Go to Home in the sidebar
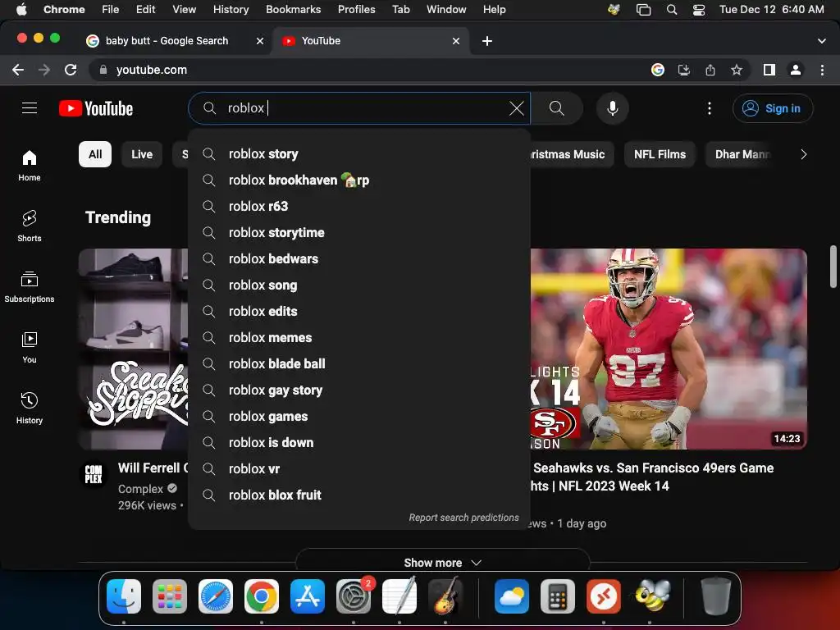The image size is (840, 630). tap(30, 166)
